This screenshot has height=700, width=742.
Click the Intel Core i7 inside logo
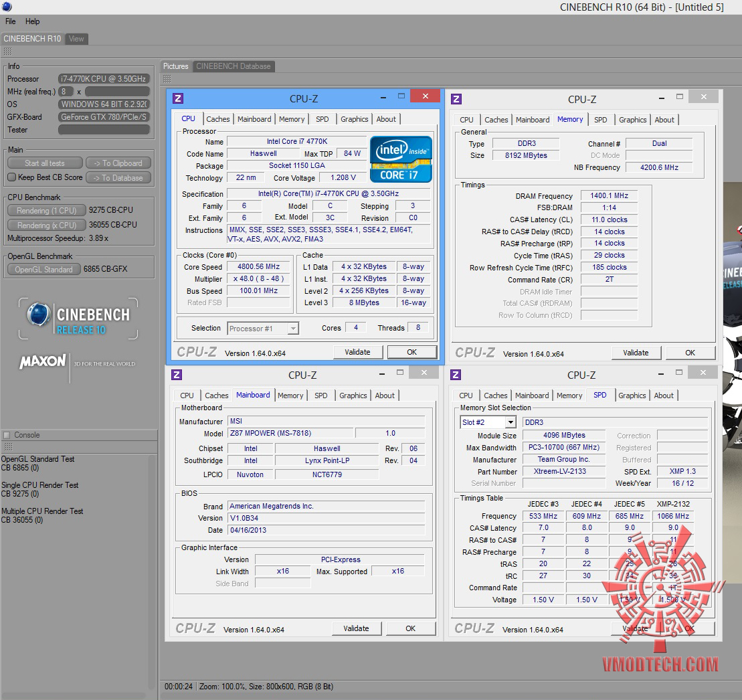pos(401,159)
